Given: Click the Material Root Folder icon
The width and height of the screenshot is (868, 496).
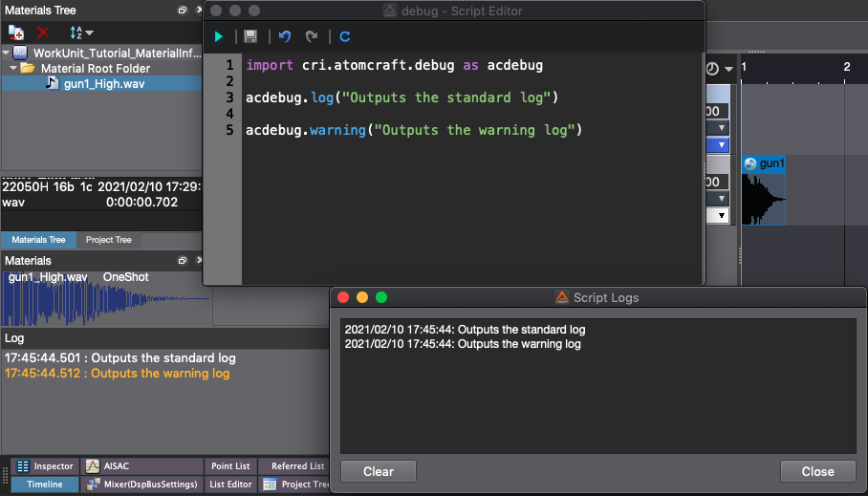Looking at the screenshot, I should 27,68.
